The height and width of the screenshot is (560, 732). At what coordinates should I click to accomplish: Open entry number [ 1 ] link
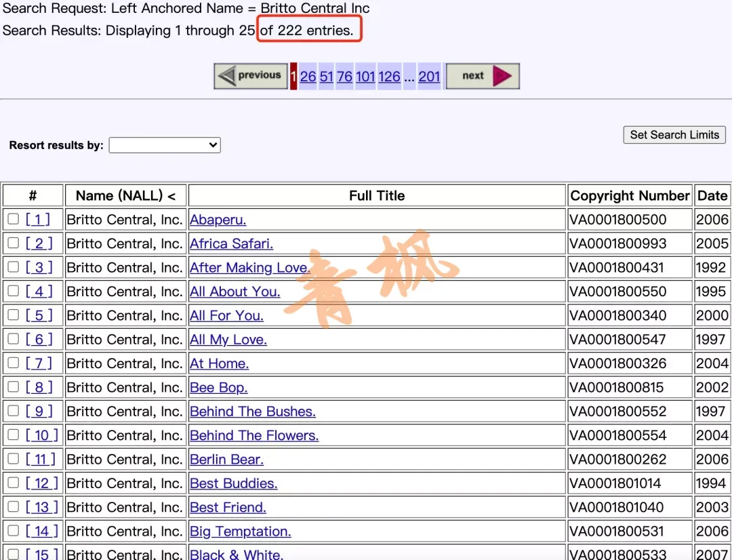pos(38,219)
